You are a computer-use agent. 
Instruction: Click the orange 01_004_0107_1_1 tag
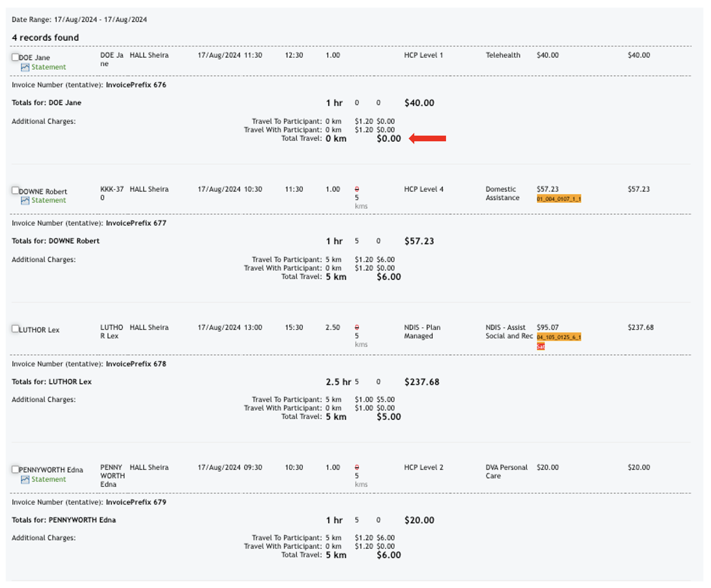559,199
